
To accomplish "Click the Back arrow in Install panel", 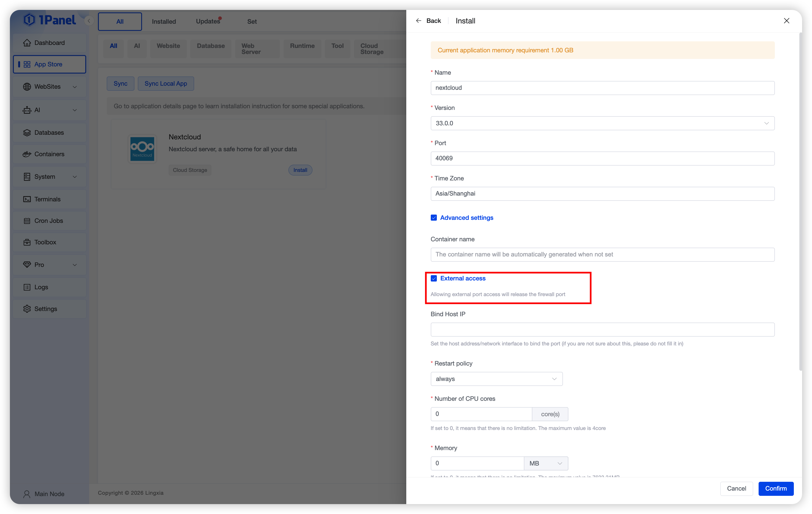I will 418,21.
